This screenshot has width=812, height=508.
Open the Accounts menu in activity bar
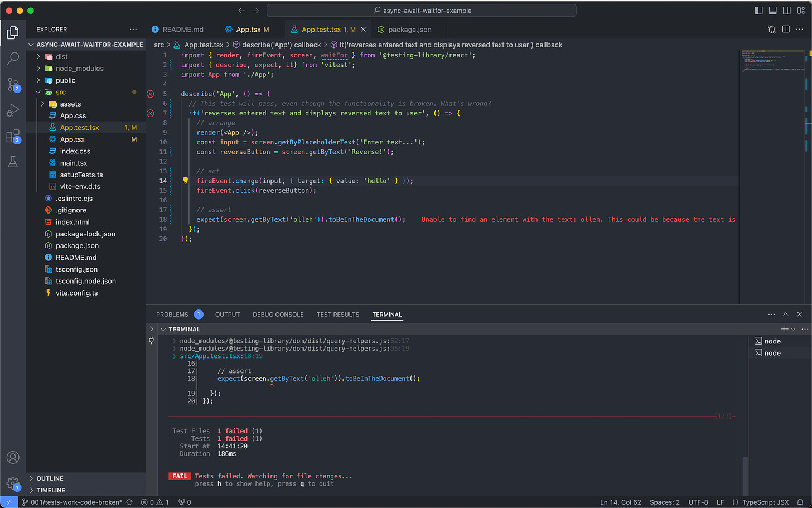13,458
